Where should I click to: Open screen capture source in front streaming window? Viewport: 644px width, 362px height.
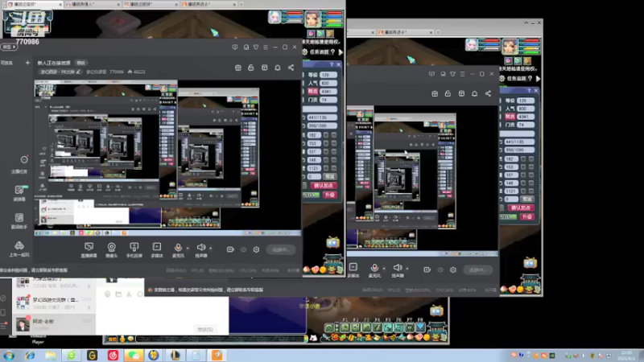[x=89, y=249]
